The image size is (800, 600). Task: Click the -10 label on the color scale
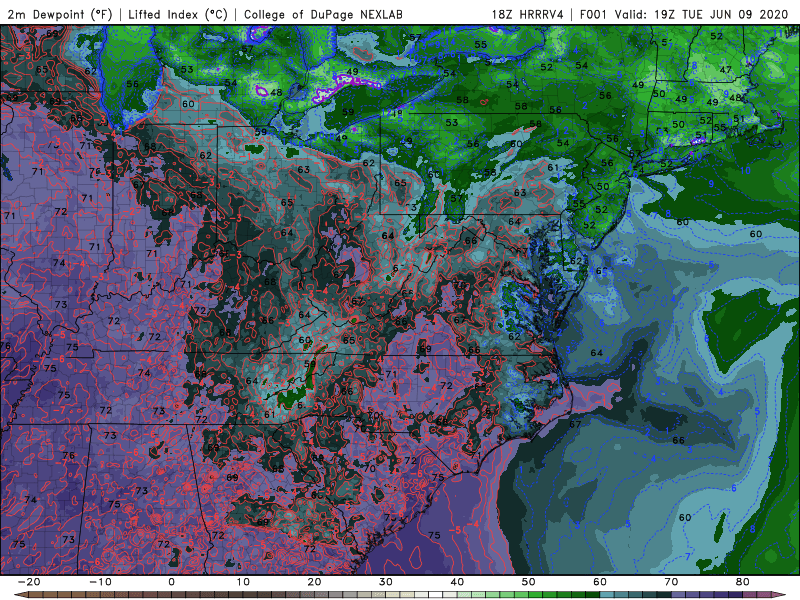click(100, 582)
